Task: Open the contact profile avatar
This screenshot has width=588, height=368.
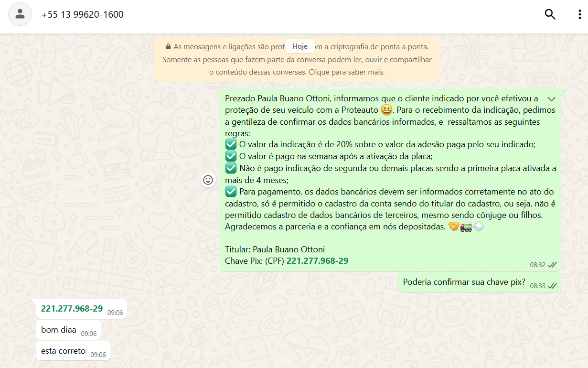Action: pos(20,14)
